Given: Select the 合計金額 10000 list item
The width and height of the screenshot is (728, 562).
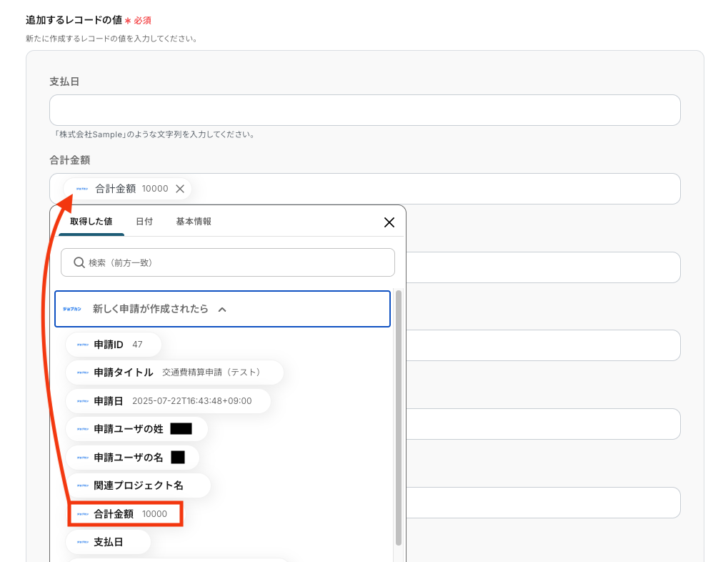Looking at the screenshot, I should pyautogui.click(x=125, y=513).
